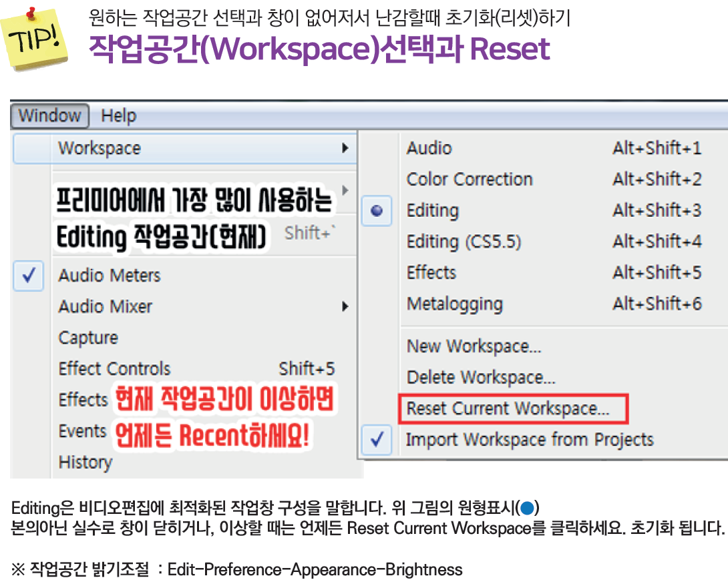Image resolution: width=728 pixels, height=586 pixels.
Task: Toggle the Audio Meters checkmark
Action: 29,276
